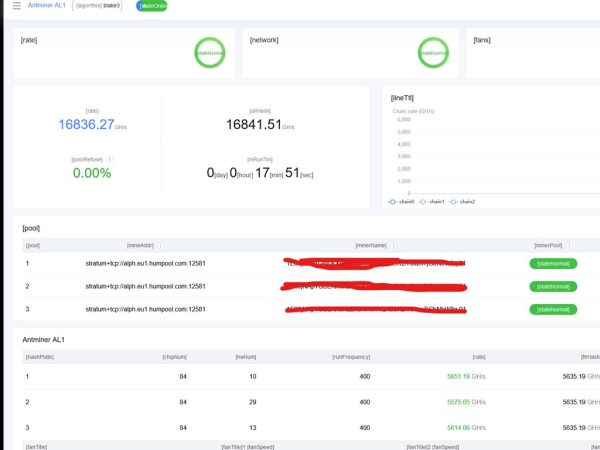
Task: Click the [network] status circle indicator
Action: [x=433, y=53]
